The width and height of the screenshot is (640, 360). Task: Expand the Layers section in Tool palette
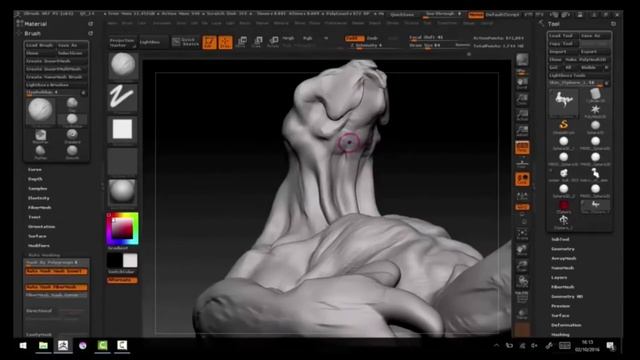(559, 278)
